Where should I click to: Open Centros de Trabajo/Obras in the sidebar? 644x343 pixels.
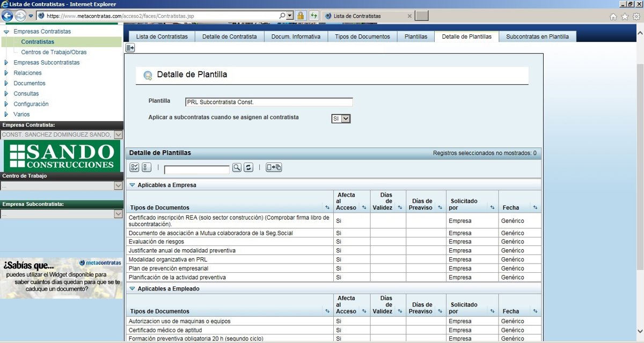54,52
